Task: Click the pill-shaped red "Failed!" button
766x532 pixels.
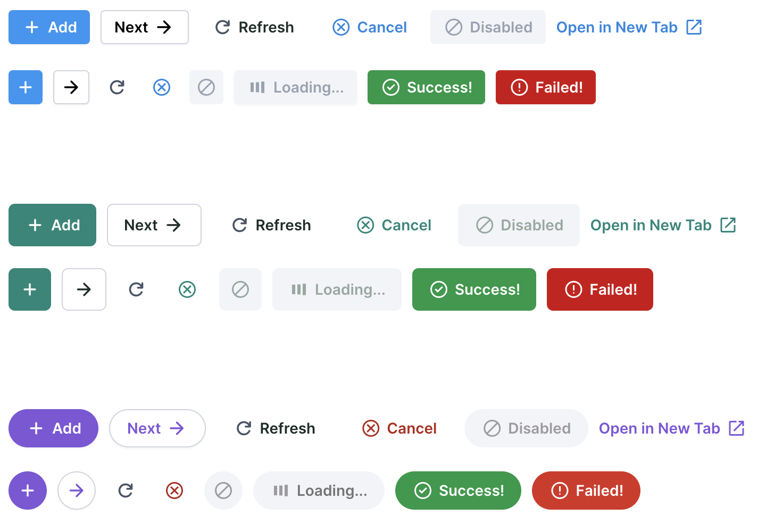Action: coord(586,491)
